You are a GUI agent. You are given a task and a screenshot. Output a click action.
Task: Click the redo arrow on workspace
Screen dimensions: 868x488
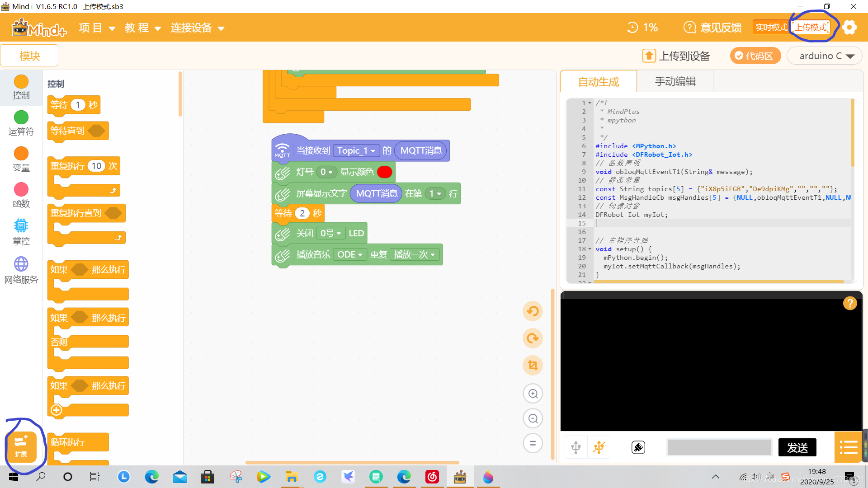pos(533,338)
